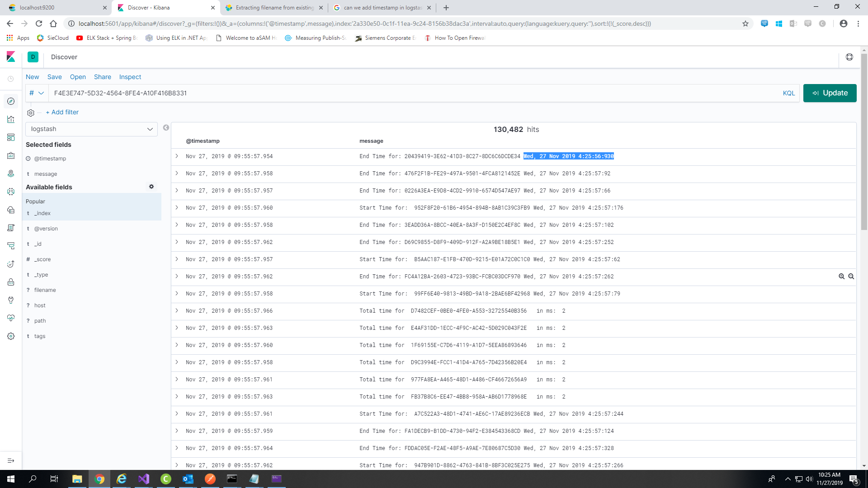Click the Inspect menu item
The width and height of the screenshot is (868, 488).
[x=130, y=77]
